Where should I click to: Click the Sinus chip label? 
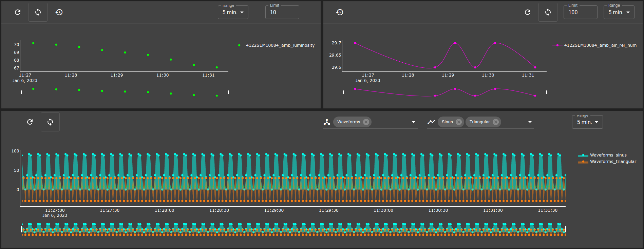(447, 122)
